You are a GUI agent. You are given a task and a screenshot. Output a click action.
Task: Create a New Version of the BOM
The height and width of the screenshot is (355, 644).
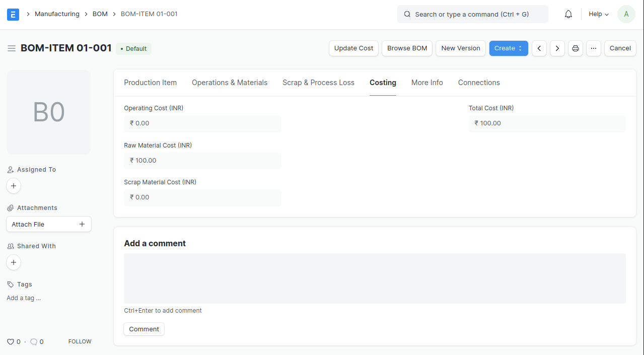pyautogui.click(x=460, y=48)
